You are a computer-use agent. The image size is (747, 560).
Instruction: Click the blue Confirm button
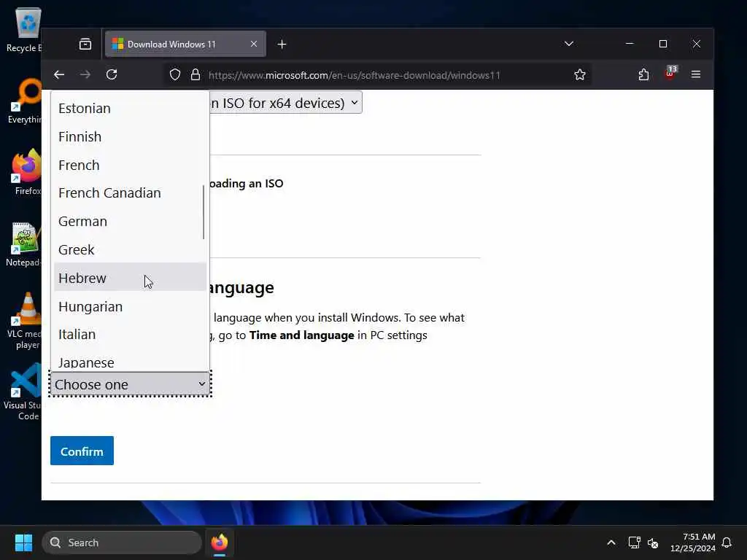82,451
